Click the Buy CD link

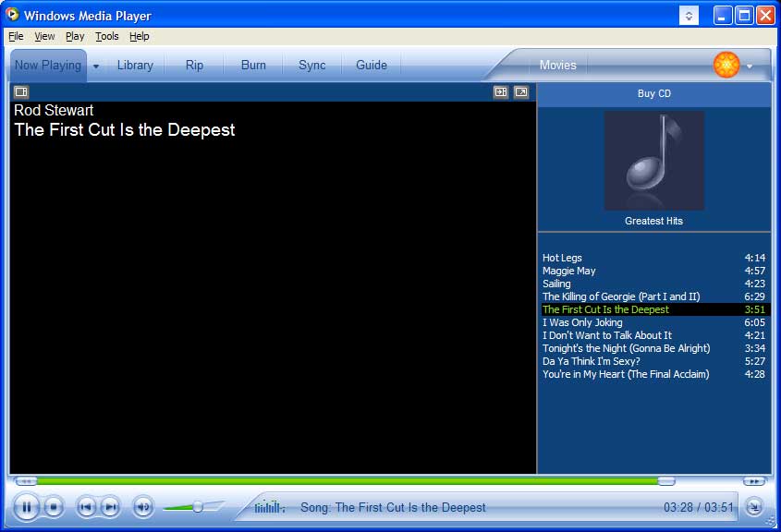[x=654, y=93]
